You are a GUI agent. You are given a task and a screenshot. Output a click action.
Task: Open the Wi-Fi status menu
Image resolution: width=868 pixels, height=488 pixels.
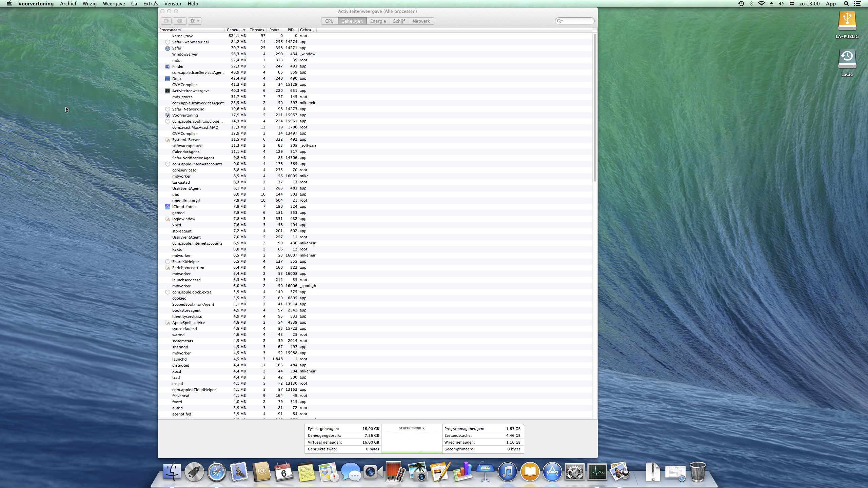(761, 4)
